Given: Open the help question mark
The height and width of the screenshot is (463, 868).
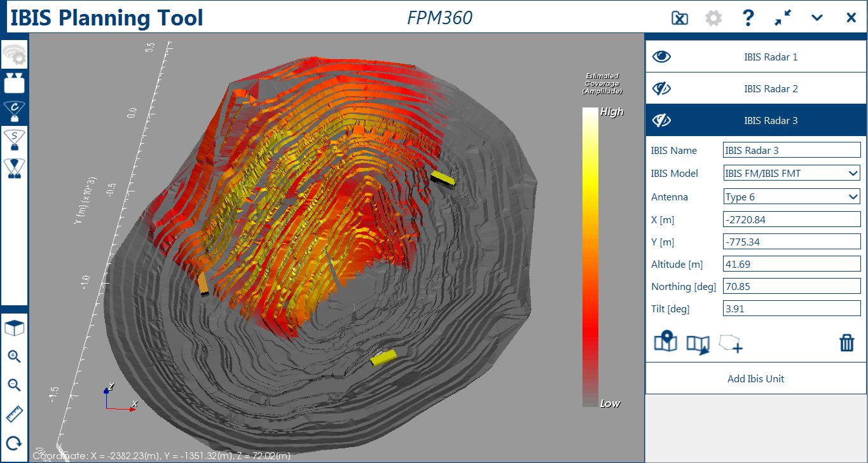Looking at the screenshot, I should tap(748, 18).
